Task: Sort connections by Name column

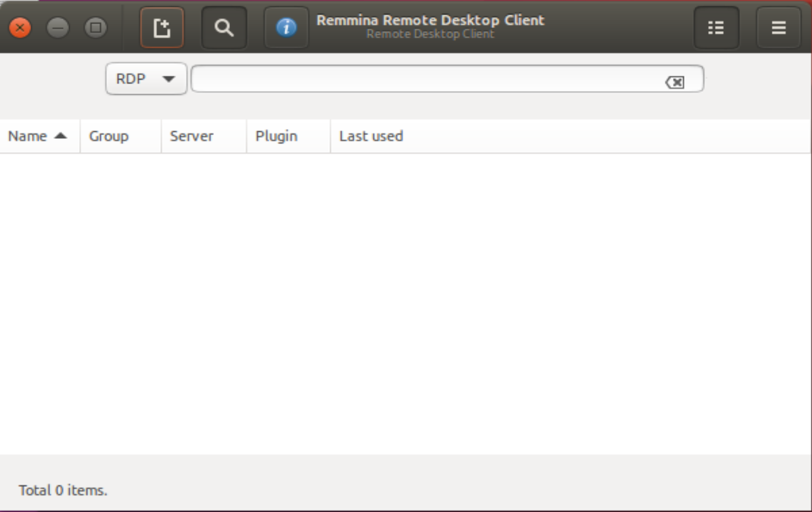Action: pyautogui.click(x=27, y=137)
